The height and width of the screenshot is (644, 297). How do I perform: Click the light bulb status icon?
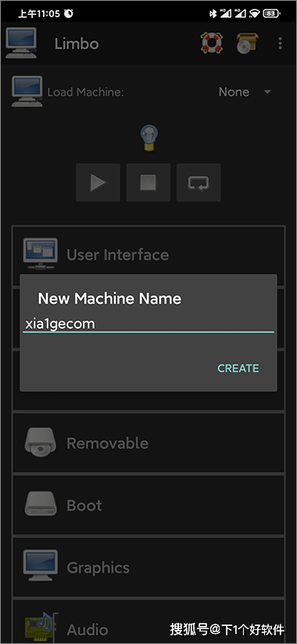(x=149, y=139)
